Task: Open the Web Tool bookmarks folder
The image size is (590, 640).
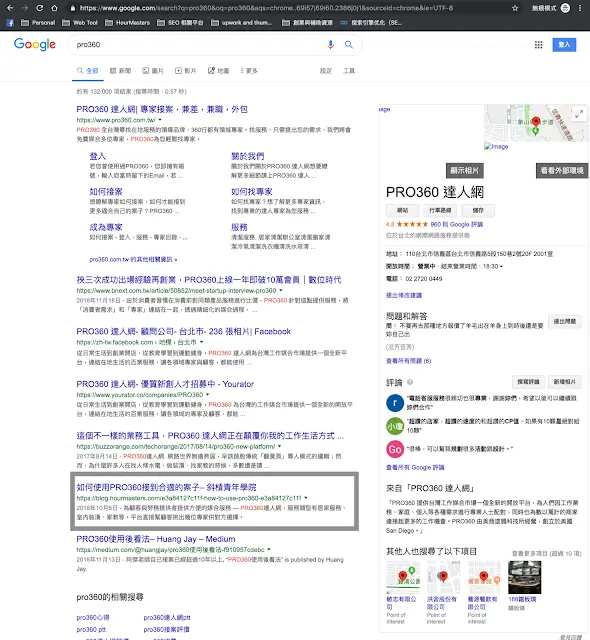Action: 80,22
